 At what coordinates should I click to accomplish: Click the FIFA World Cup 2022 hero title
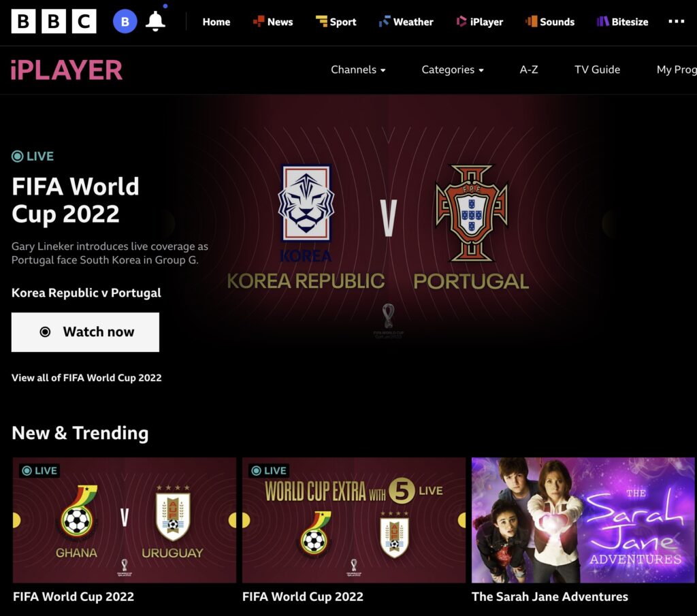click(x=76, y=200)
